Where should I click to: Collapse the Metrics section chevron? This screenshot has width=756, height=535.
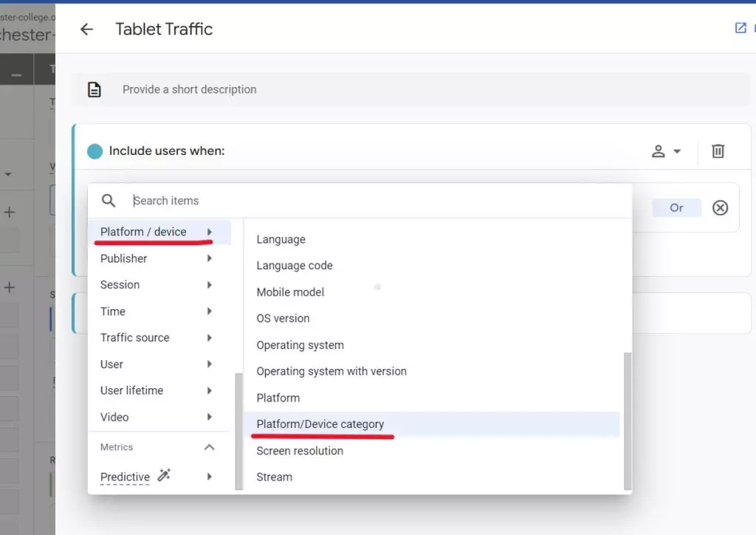tap(209, 447)
